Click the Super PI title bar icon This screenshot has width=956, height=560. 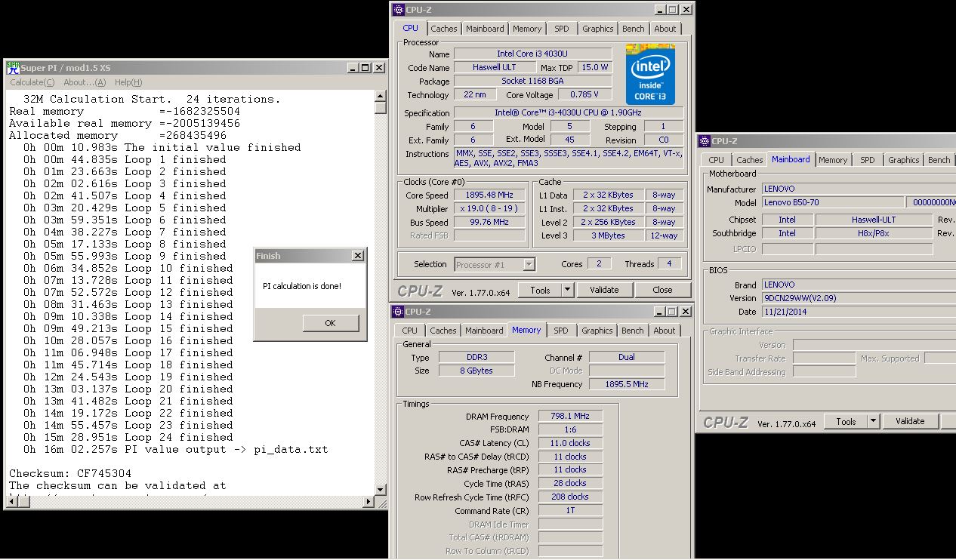[x=14, y=67]
